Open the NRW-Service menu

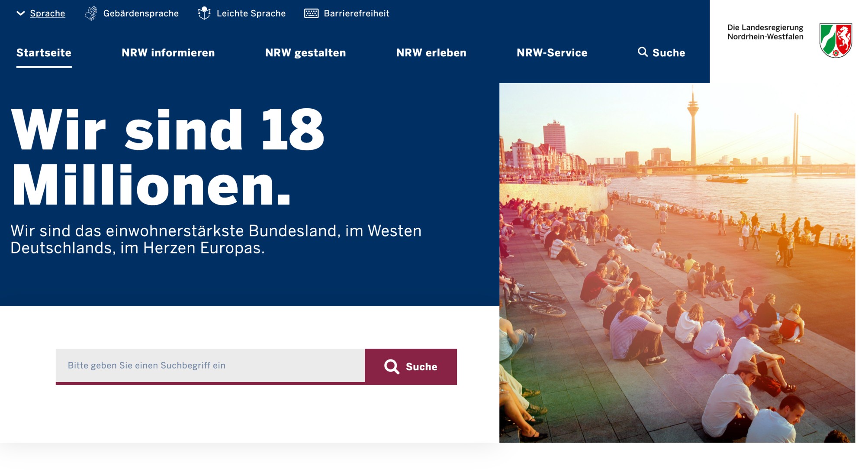pyautogui.click(x=552, y=53)
